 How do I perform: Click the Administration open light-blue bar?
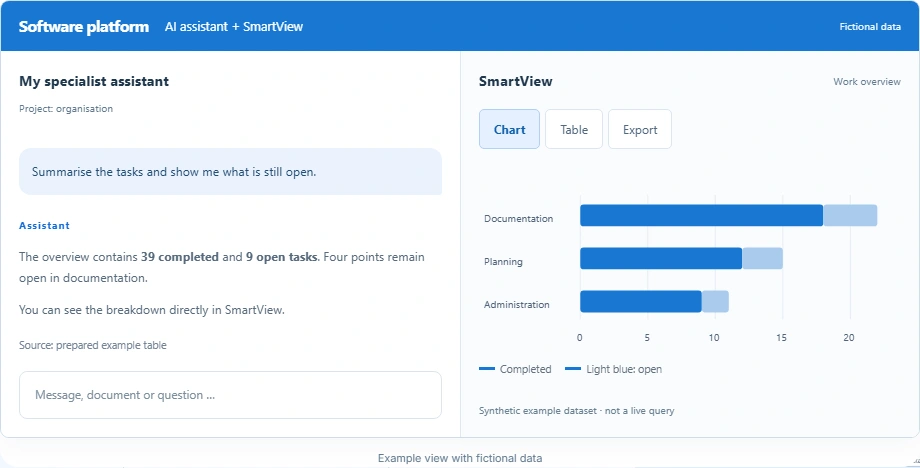pyautogui.click(x=715, y=301)
